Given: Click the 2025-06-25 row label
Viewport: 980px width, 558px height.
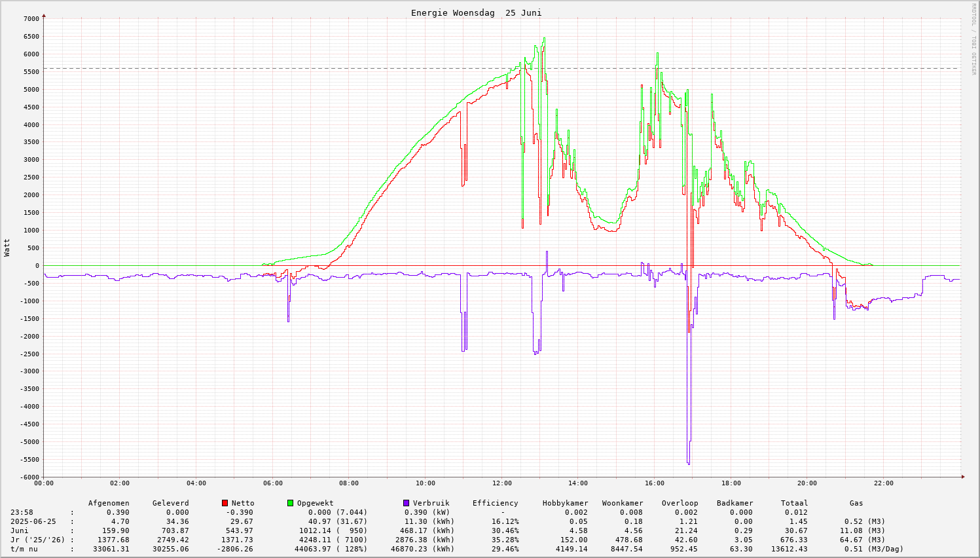Looking at the screenshot, I should click(33, 521).
